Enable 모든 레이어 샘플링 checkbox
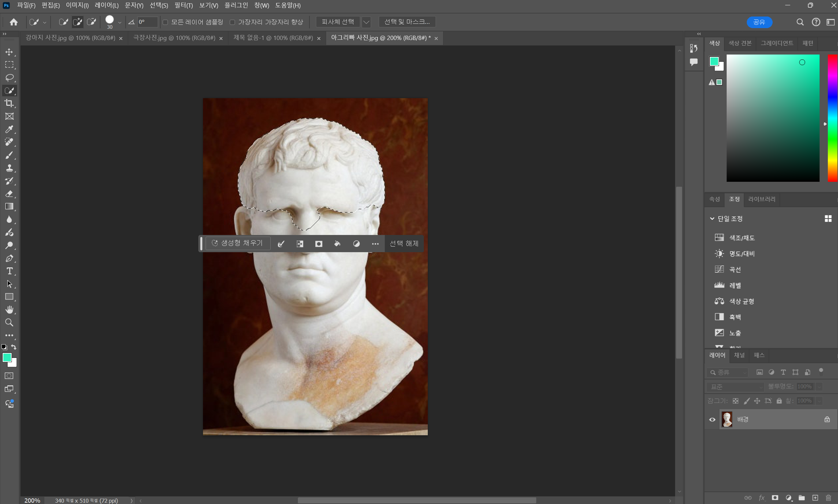This screenshot has width=838, height=504. pos(165,22)
